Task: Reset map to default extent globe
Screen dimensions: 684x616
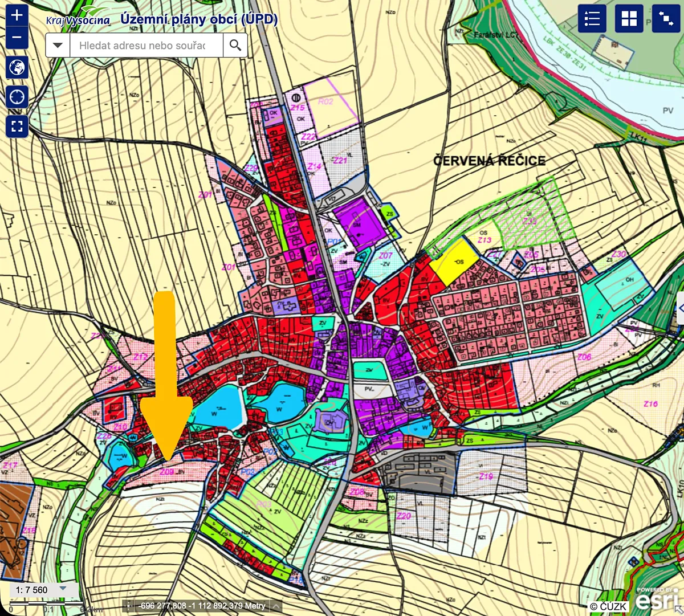Action: tap(17, 68)
